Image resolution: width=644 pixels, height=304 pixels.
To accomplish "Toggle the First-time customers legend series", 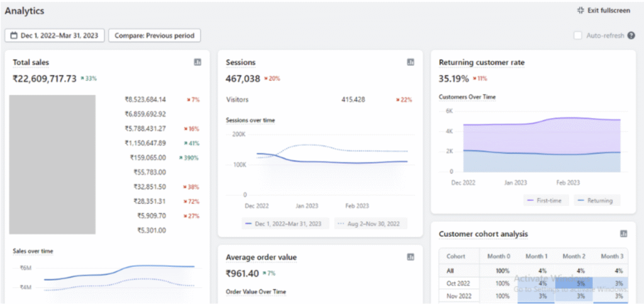I will [x=546, y=200].
